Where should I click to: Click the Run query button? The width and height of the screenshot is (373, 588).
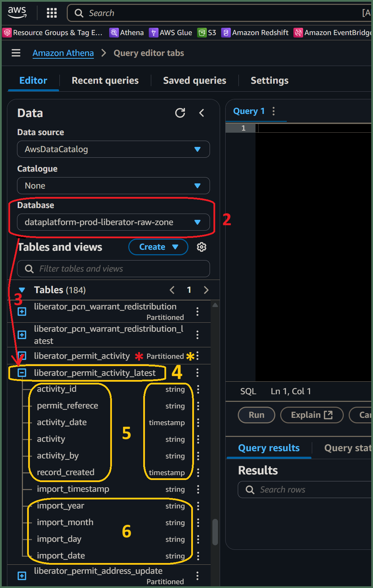pyautogui.click(x=257, y=415)
